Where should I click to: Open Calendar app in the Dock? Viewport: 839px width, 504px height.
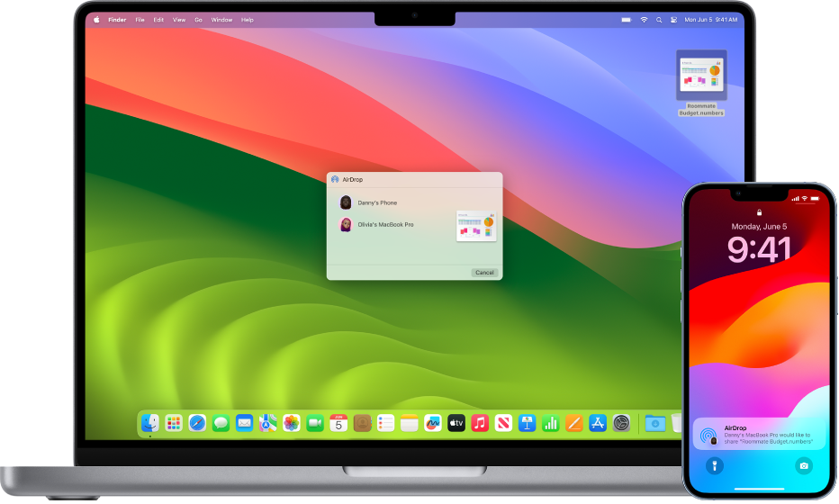click(338, 423)
